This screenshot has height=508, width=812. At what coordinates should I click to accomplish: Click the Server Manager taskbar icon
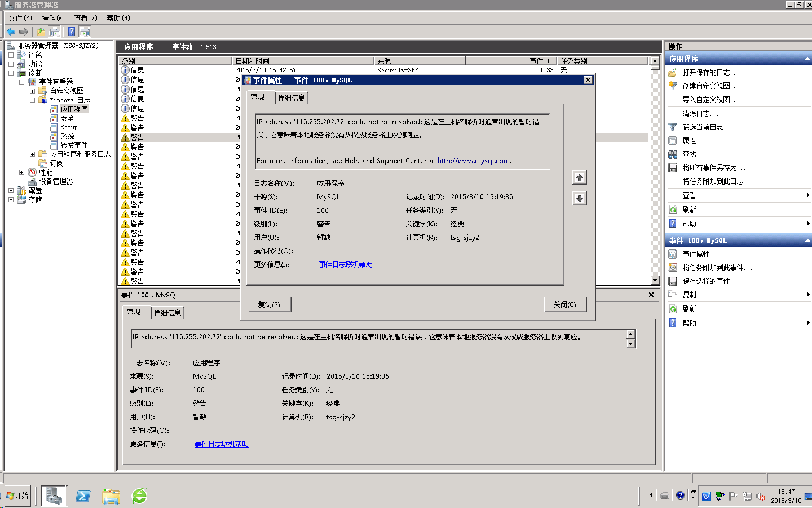tap(54, 496)
